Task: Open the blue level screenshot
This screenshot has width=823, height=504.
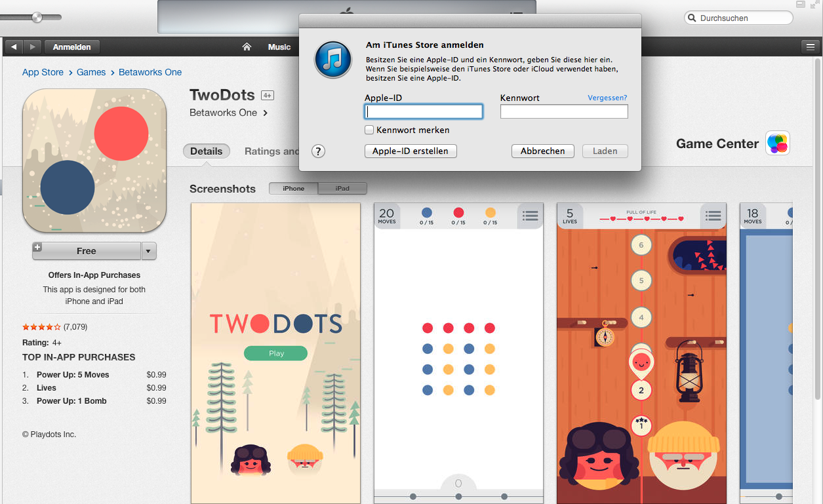Action: coord(766,353)
